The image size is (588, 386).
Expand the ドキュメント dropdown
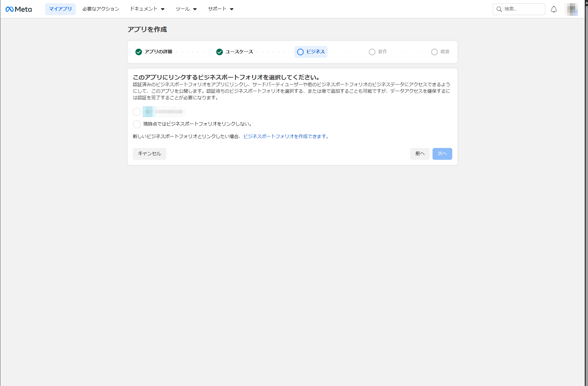147,9
